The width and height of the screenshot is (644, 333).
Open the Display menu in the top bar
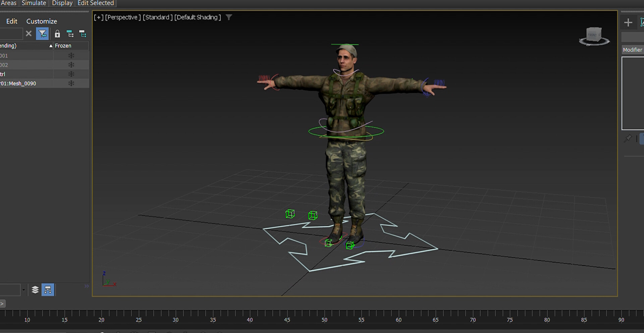point(62,3)
